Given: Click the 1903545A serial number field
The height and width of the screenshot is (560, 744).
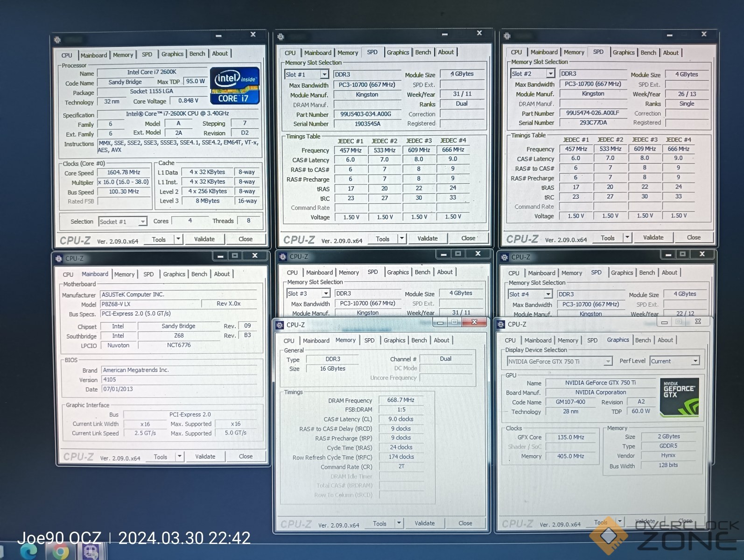Looking at the screenshot, I should (x=367, y=124).
